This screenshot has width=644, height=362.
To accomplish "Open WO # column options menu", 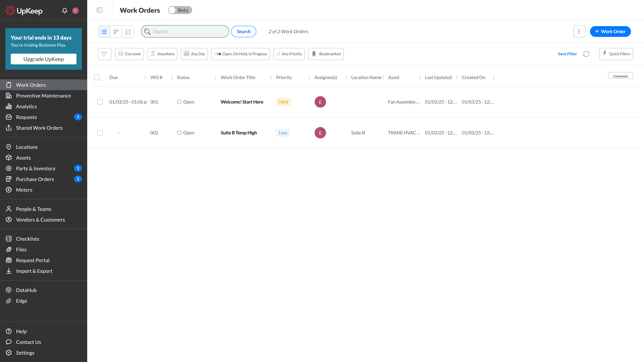I will pyautogui.click(x=172, y=77).
